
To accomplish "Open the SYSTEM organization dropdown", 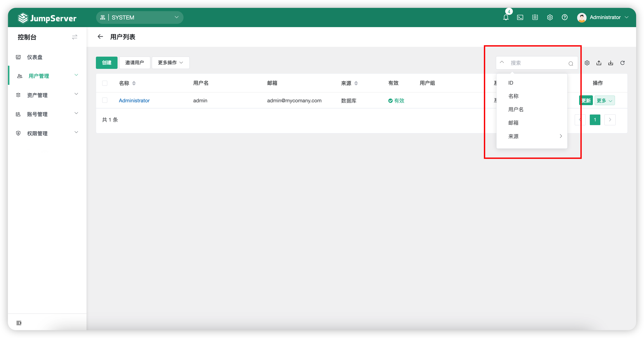I will 140,17.
